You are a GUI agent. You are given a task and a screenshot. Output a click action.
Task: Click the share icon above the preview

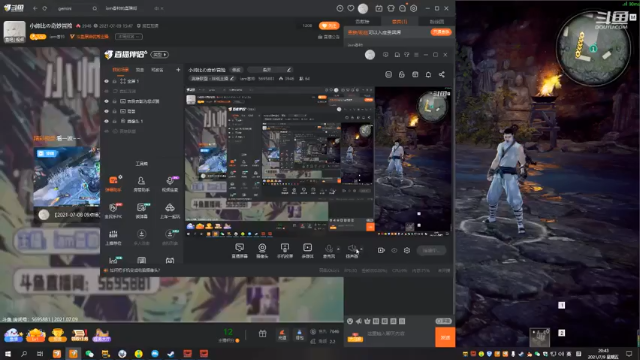coord(442,74)
